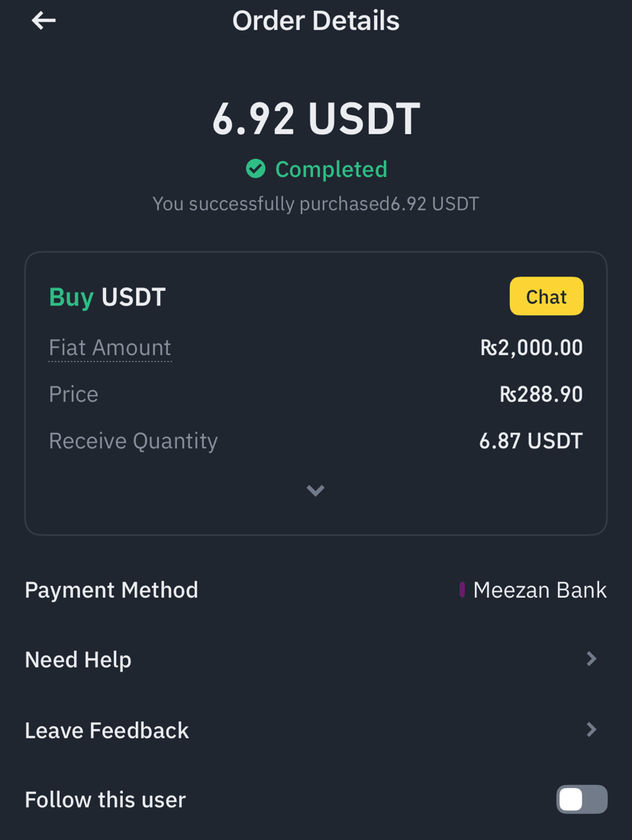Click the purple Meezan Bank indicator icon
This screenshot has width=632, height=840.
pyautogui.click(x=462, y=590)
